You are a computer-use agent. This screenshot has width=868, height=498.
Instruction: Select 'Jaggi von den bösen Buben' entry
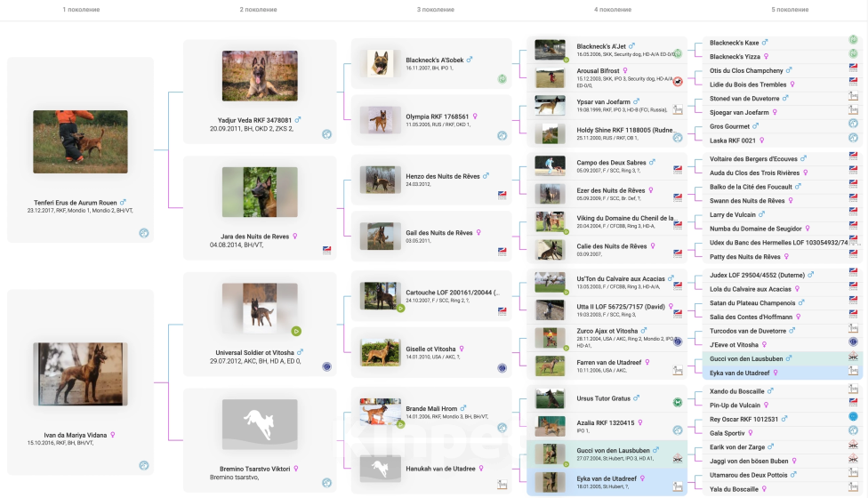tap(749, 461)
